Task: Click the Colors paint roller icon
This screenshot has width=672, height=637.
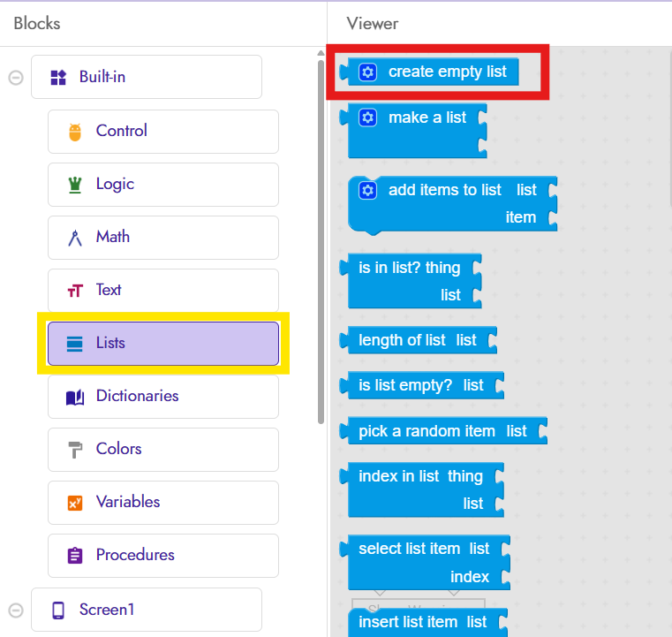Action: pos(75,450)
